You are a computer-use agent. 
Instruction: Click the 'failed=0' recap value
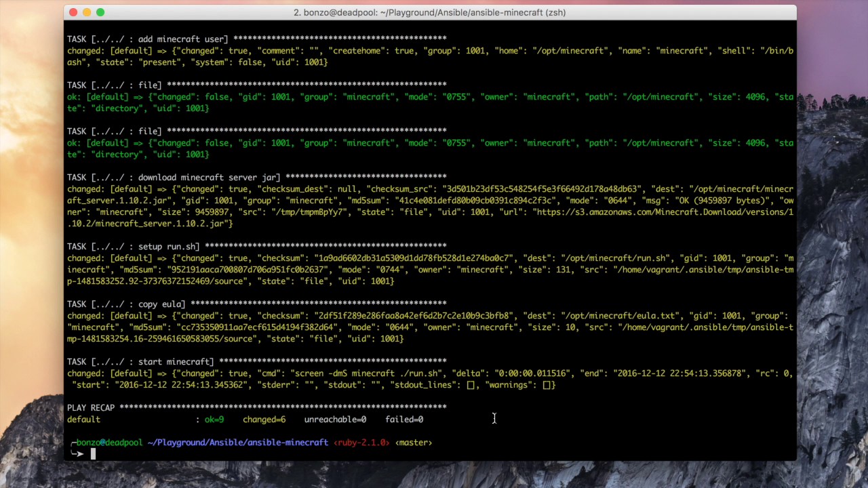(x=404, y=420)
